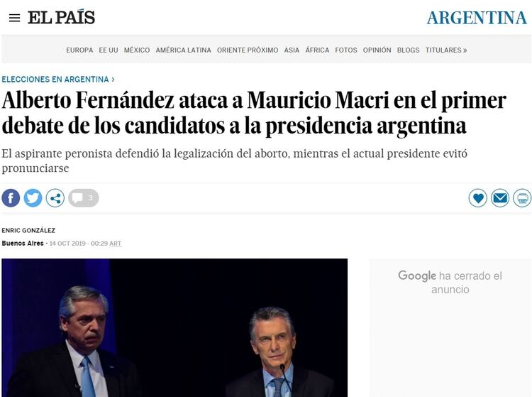Share article on Twitter

pos(33,198)
